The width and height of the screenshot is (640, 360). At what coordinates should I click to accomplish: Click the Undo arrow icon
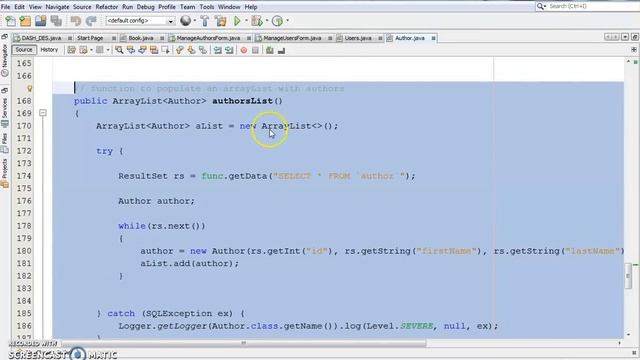point(76,21)
